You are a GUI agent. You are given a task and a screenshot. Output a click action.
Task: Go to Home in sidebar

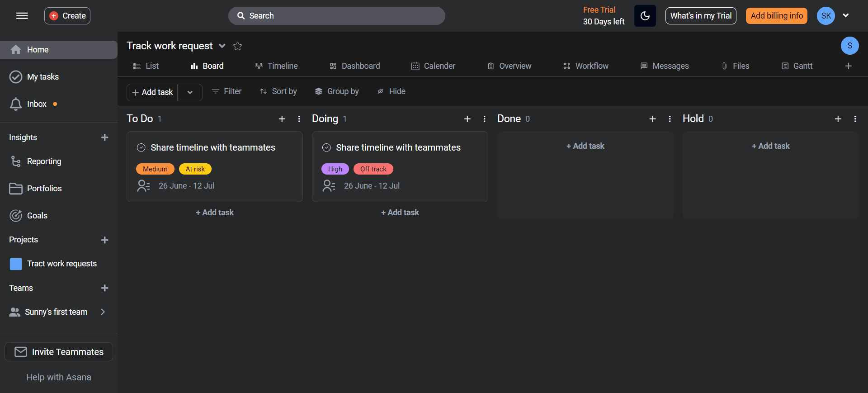59,50
